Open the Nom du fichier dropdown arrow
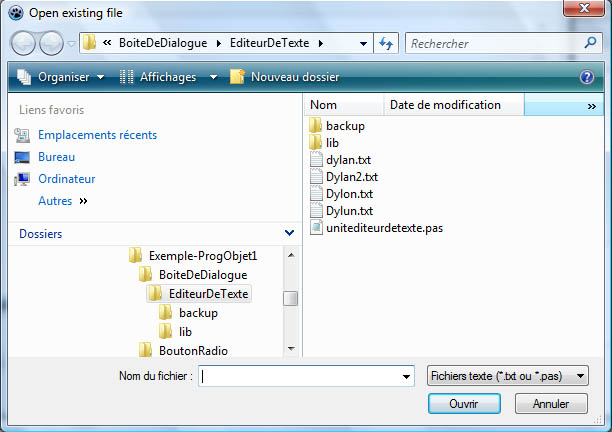The height and width of the screenshot is (432, 612). point(406,377)
